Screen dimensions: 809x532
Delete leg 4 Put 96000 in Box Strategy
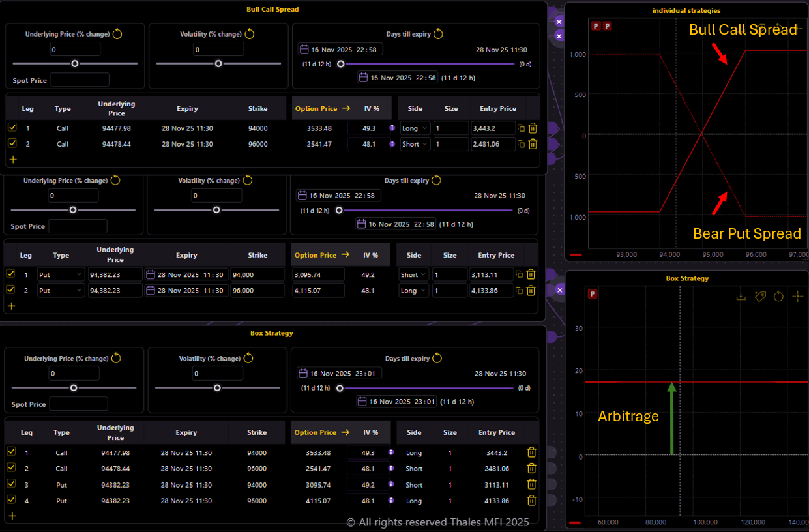click(x=531, y=501)
